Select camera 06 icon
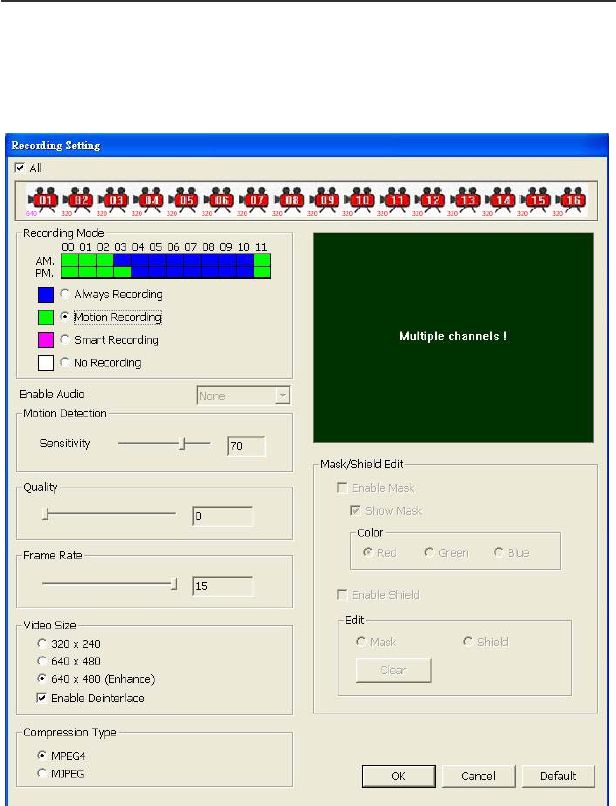The image size is (616, 806). (219, 198)
